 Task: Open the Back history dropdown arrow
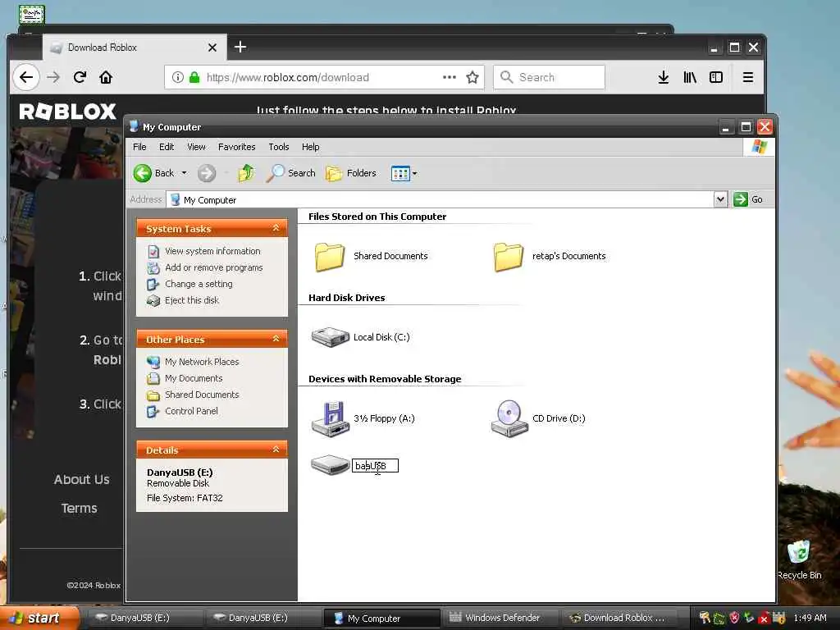[185, 173]
